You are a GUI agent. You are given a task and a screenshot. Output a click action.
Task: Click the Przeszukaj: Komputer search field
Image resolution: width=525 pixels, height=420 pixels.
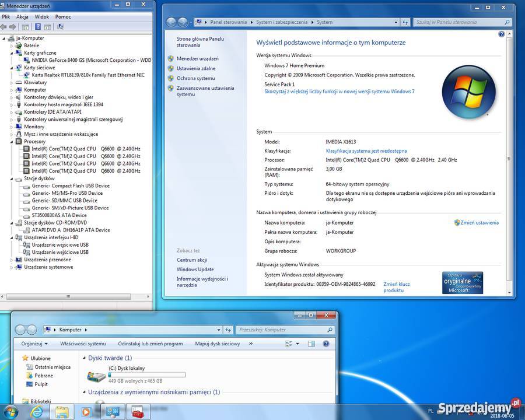pos(285,330)
